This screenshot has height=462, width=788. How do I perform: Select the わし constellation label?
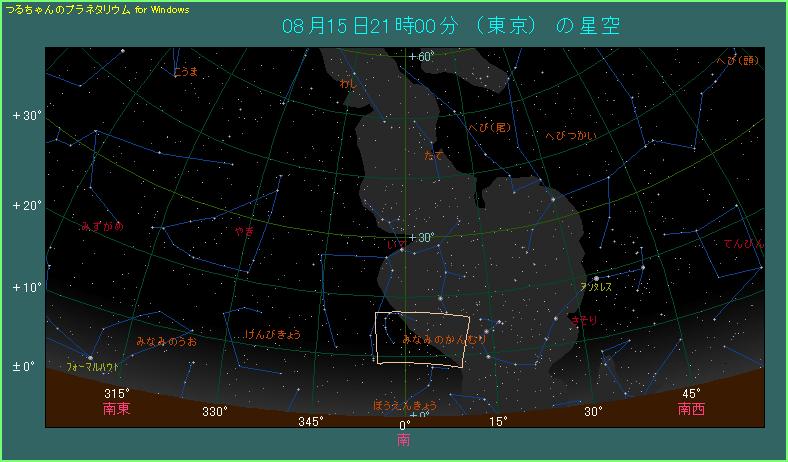(x=347, y=84)
